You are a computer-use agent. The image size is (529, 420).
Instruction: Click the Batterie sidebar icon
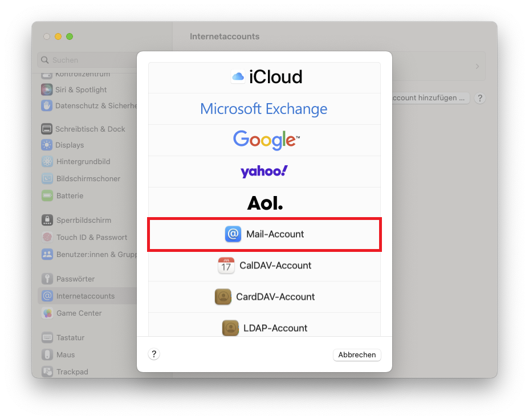(47, 195)
